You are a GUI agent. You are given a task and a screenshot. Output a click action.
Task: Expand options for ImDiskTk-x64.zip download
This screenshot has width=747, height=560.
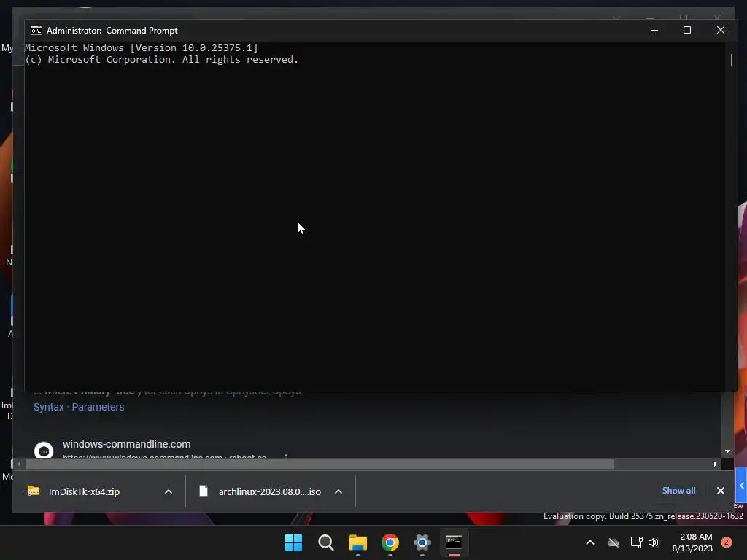pos(169,492)
